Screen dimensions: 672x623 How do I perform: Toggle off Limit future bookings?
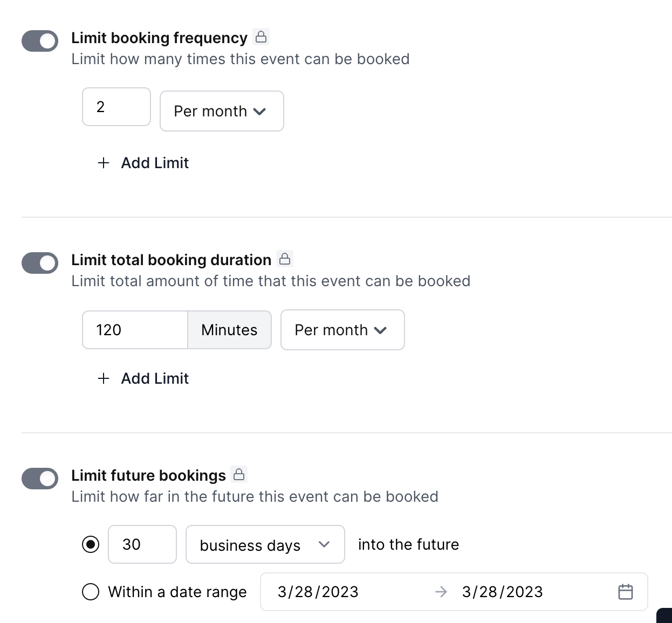pyautogui.click(x=40, y=479)
